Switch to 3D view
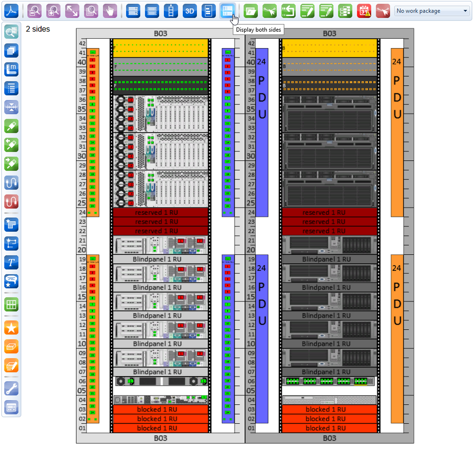The height and width of the screenshot is (453, 476). pyautogui.click(x=189, y=11)
